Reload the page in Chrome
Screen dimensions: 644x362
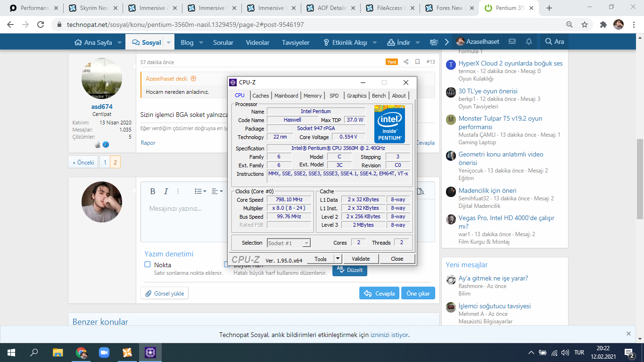41,25
